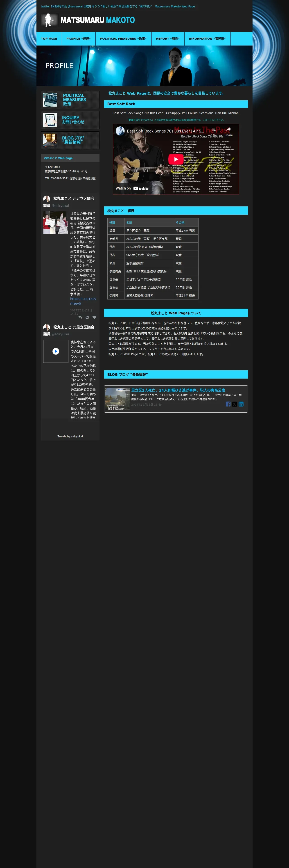Open POLITICAL MEASURES “政策” menu item

click(x=124, y=39)
